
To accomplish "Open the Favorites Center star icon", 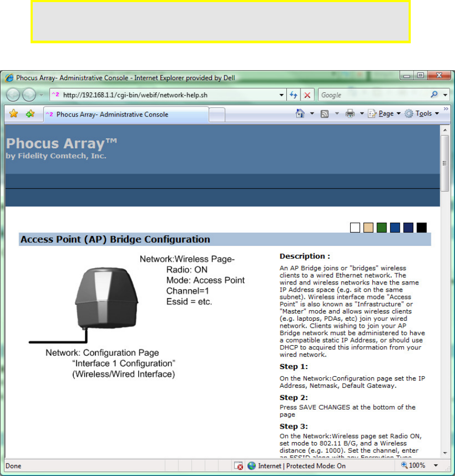I will click(x=14, y=114).
